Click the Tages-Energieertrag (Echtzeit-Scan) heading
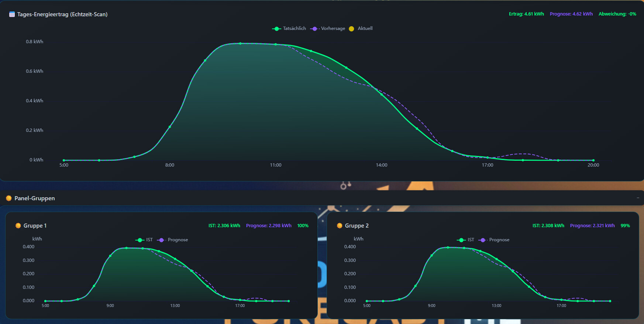This screenshot has width=644, height=324. point(62,14)
